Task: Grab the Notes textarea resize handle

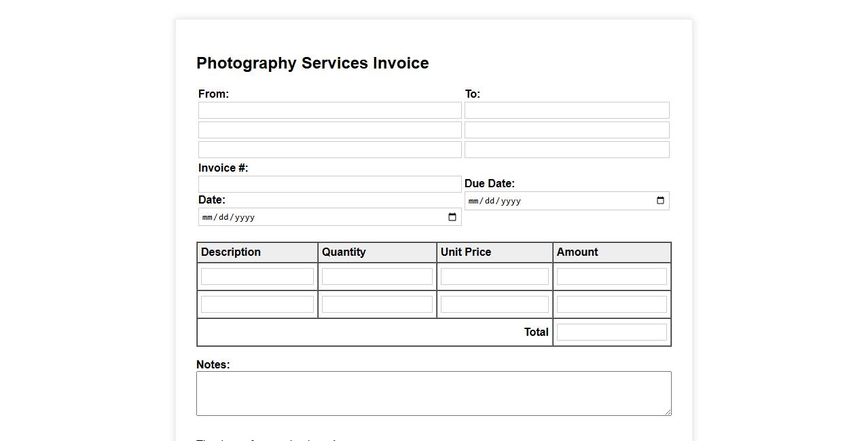Action: tap(668, 412)
